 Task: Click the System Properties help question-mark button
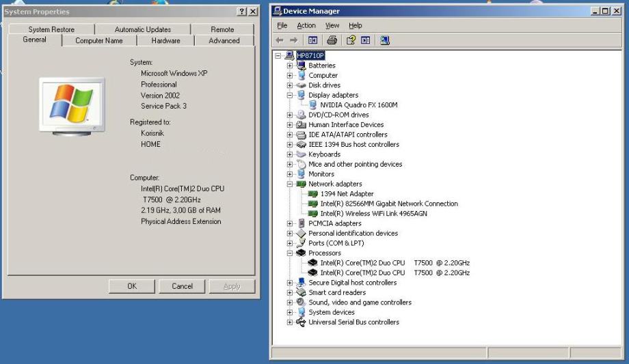coord(241,12)
